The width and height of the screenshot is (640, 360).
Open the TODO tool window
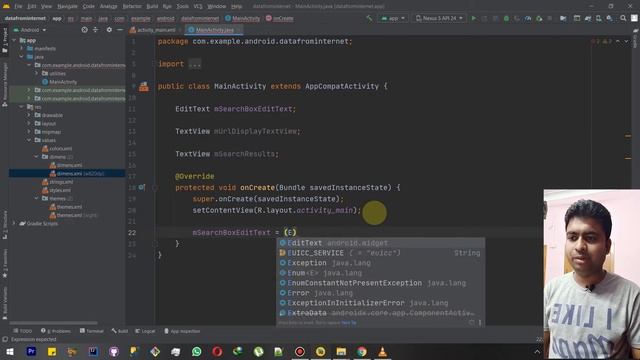(x=22, y=331)
